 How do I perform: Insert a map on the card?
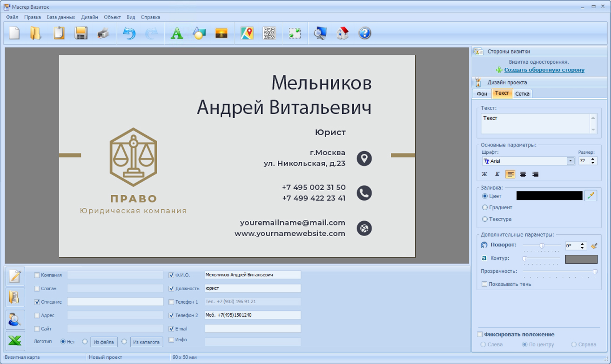pyautogui.click(x=247, y=33)
